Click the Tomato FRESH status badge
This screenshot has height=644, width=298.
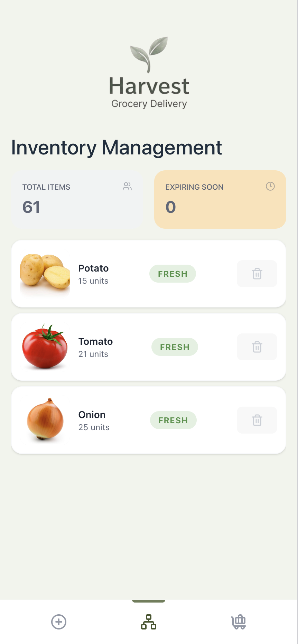[175, 347]
